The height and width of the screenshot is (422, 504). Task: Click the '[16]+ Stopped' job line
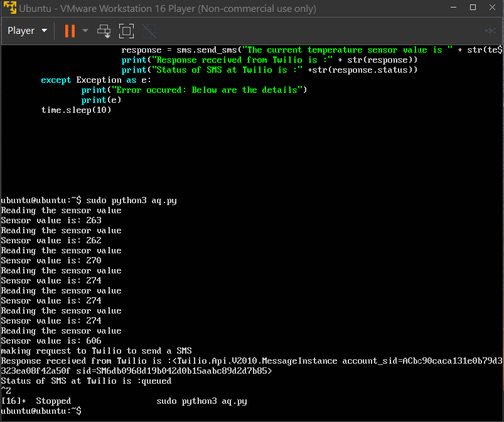[124, 401]
